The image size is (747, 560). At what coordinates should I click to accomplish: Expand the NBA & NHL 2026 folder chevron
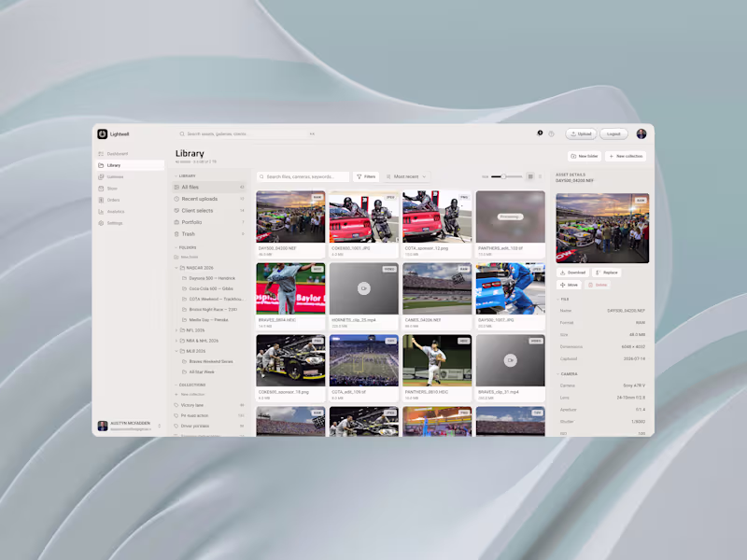click(x=176, y=341)
